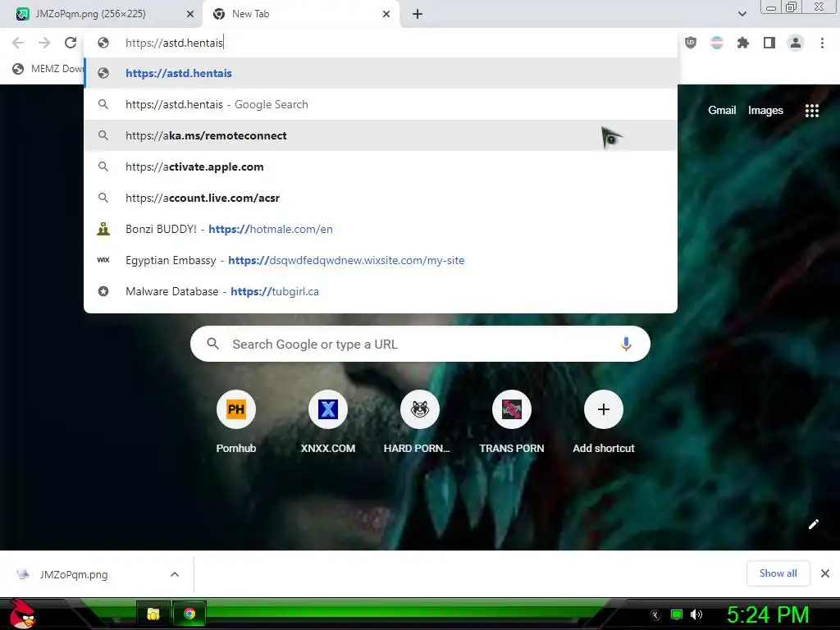Open the Chrome three-dot menu
This screenshot has width=840, height=630.
(x=822, y=43)
